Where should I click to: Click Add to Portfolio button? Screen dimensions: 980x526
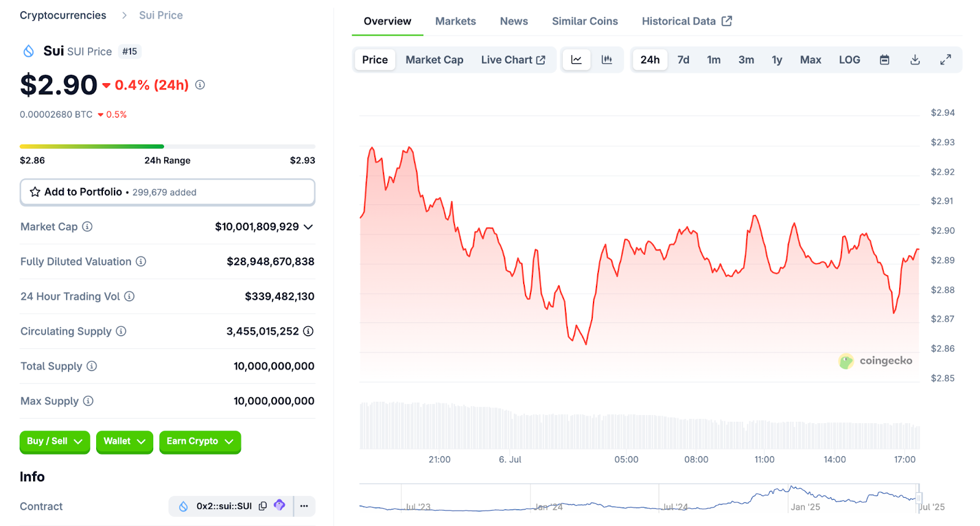[167, 192]
